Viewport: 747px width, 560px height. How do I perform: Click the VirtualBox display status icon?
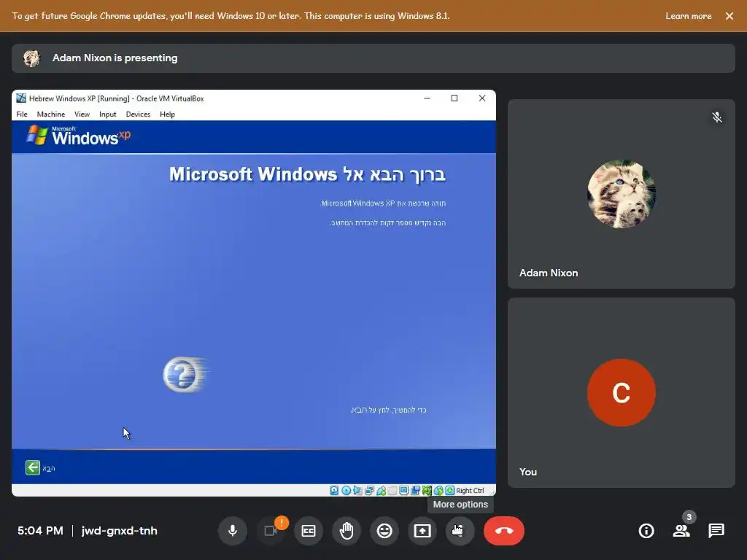[404, 491]
